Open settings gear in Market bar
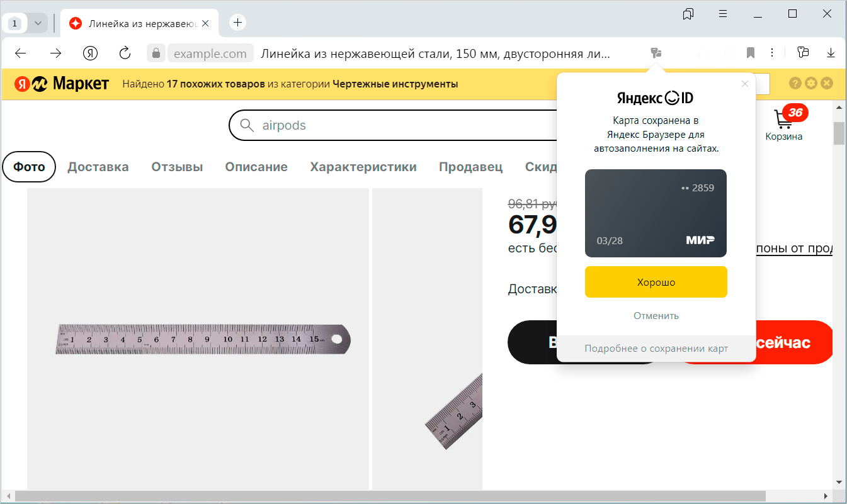 coord(811,83)
